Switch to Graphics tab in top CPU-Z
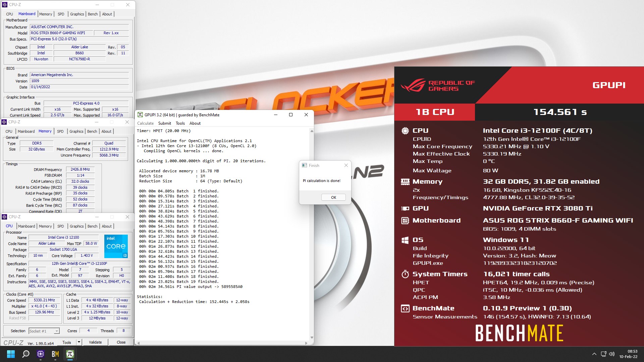644x362 pixels. pyautogui.click(x=77, y=14)
